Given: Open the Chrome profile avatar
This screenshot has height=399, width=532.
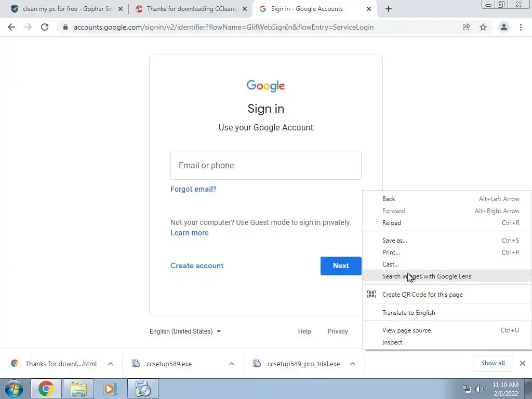Looking at the screenshot, I should (x=504, y=27).
